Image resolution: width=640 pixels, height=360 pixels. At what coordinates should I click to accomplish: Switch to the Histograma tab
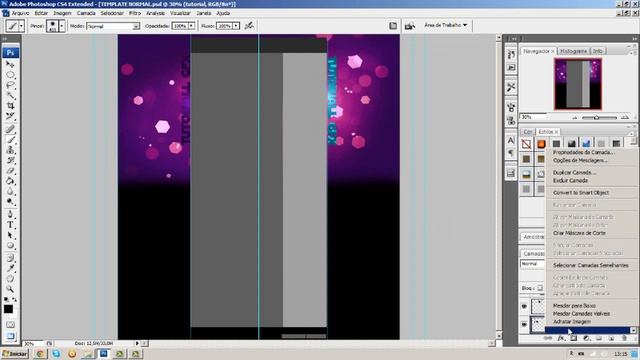(x=573, y=51)
